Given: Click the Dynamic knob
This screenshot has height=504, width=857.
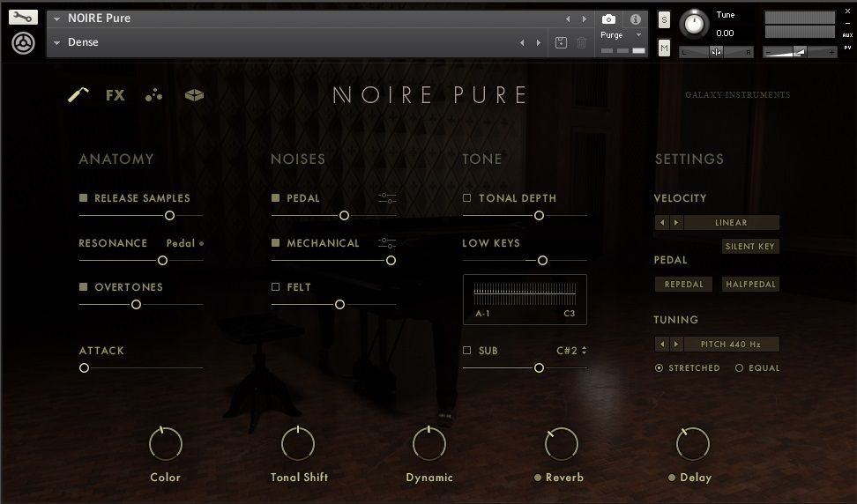Looking at the screenshot, I should click(429, 443).
